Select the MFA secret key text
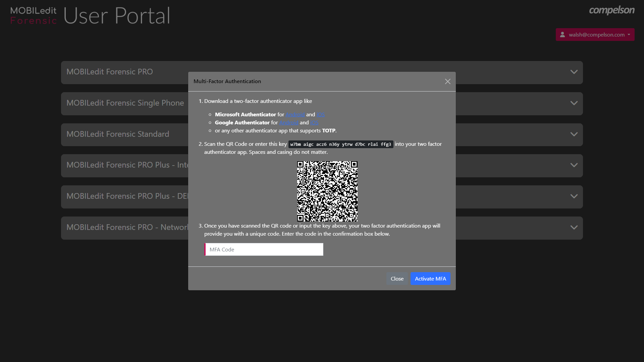This screenshot has height=362, width=644. 341,144
